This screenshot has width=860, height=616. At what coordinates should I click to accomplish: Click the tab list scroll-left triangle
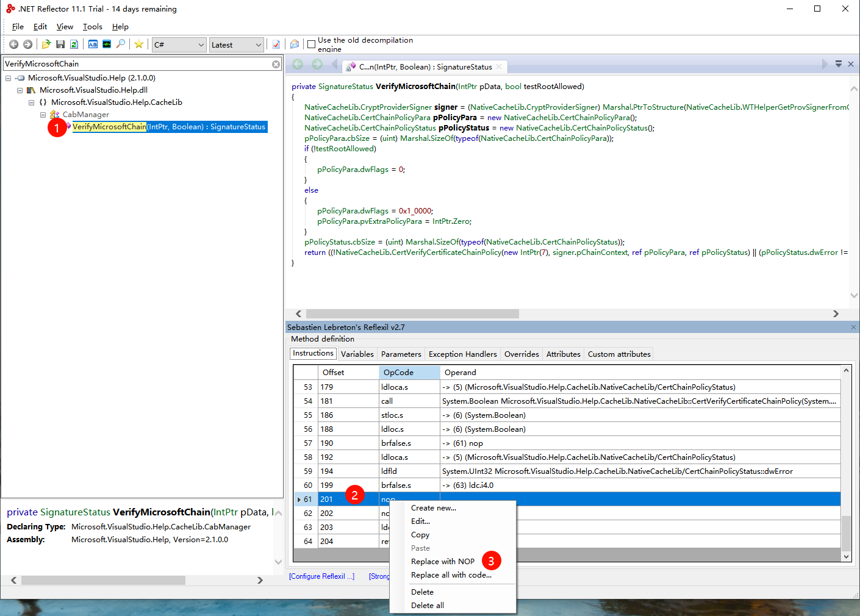click(x=335, y=64)
